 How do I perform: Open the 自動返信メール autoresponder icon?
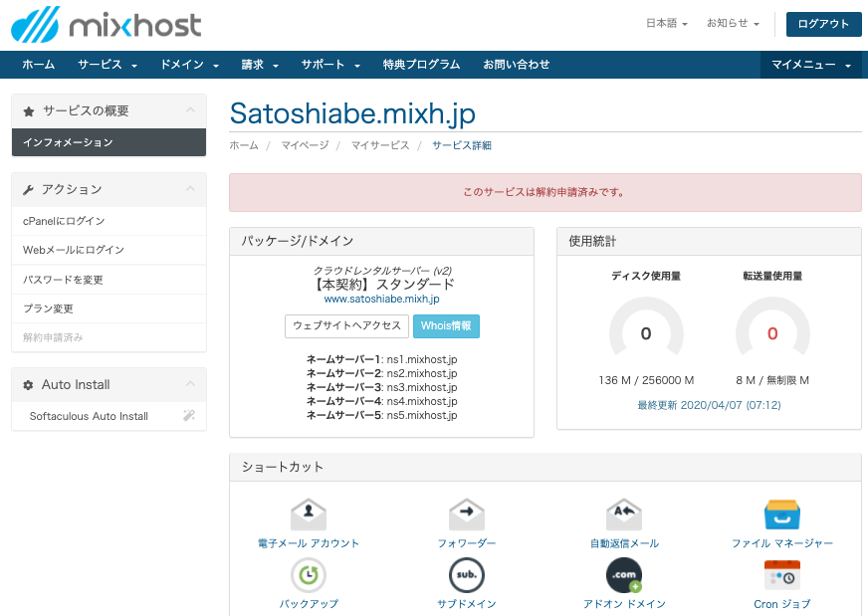click(x=624, y=514)
